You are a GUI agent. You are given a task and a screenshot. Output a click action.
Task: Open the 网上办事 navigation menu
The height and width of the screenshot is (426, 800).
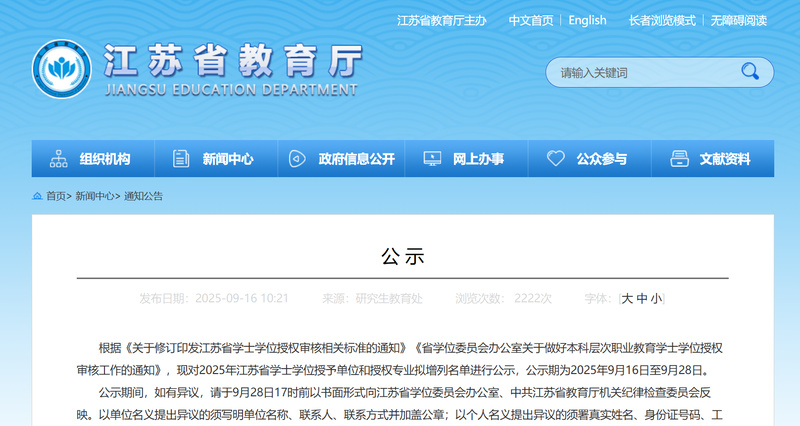coord(478,159)
